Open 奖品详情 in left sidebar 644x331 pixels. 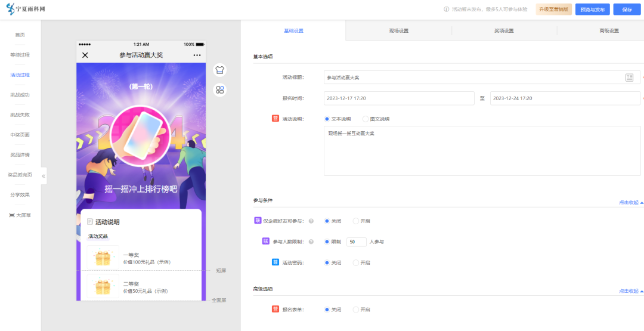[x=20, y=155]
